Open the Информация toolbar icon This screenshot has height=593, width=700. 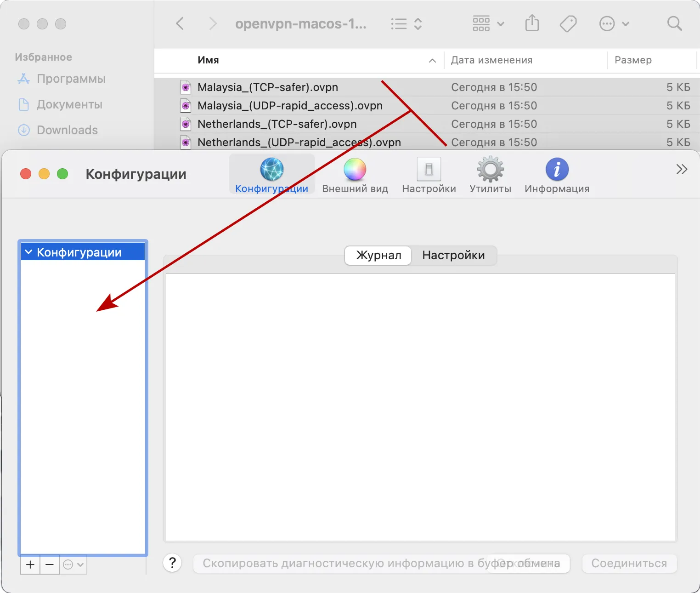pos(557,170)
